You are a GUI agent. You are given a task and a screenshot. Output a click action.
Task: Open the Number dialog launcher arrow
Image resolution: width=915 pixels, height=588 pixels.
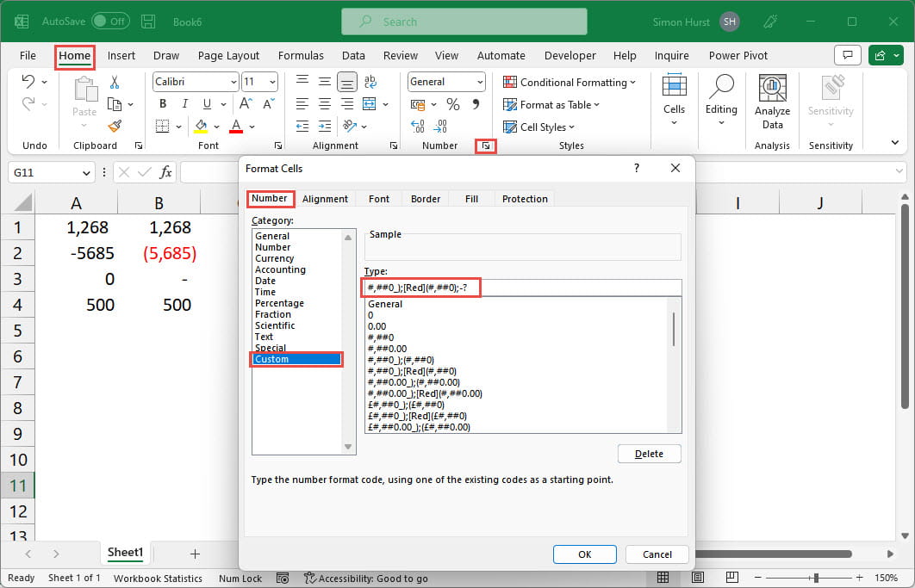click(x=486, y=146)
